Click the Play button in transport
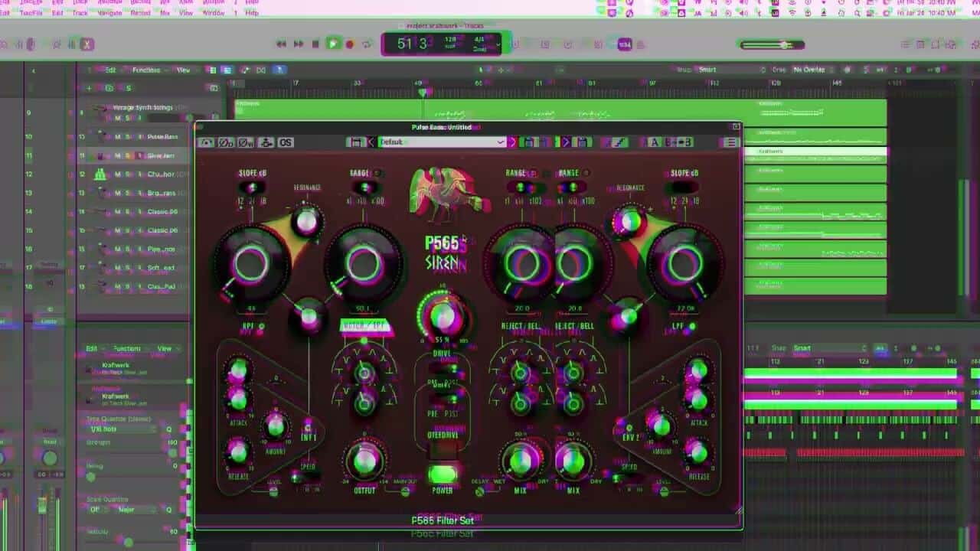Screen dimensions: 980x551 332,44
